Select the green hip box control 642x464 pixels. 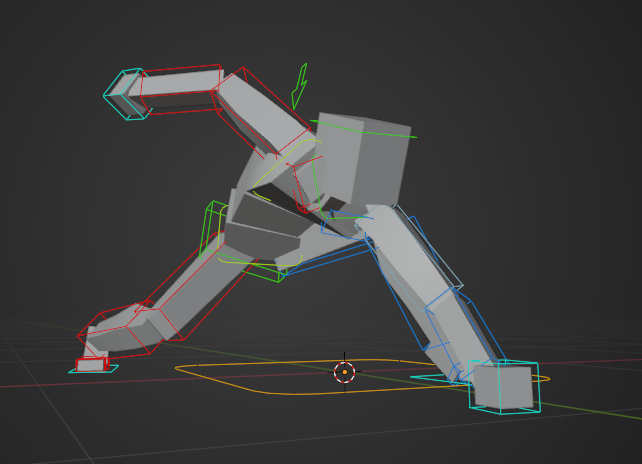click(246, 242)
